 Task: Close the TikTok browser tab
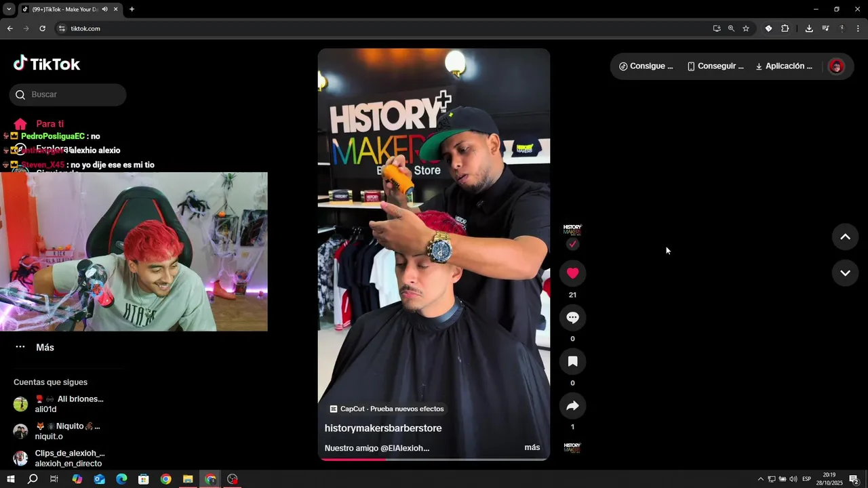[x=115, y=9]
